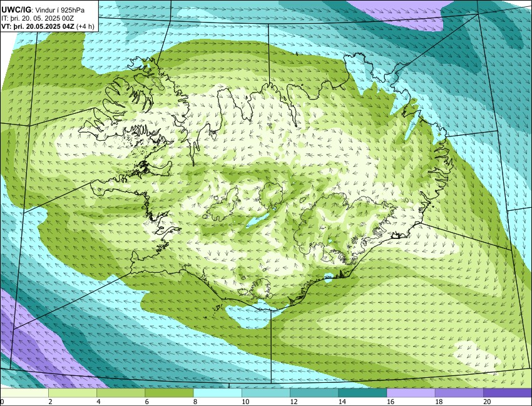
Task: Click the light green 2–4 legend swatch
Action: [73, 393]
